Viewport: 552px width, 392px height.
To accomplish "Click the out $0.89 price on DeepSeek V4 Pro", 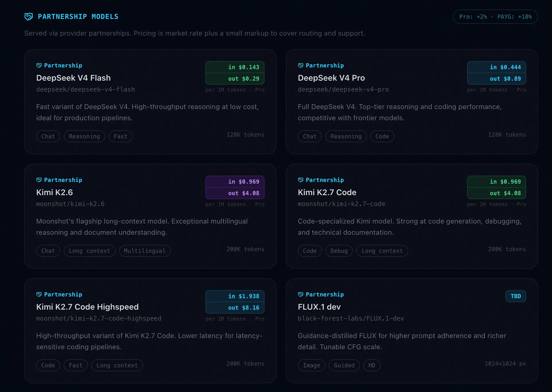I will click(497, 79).
